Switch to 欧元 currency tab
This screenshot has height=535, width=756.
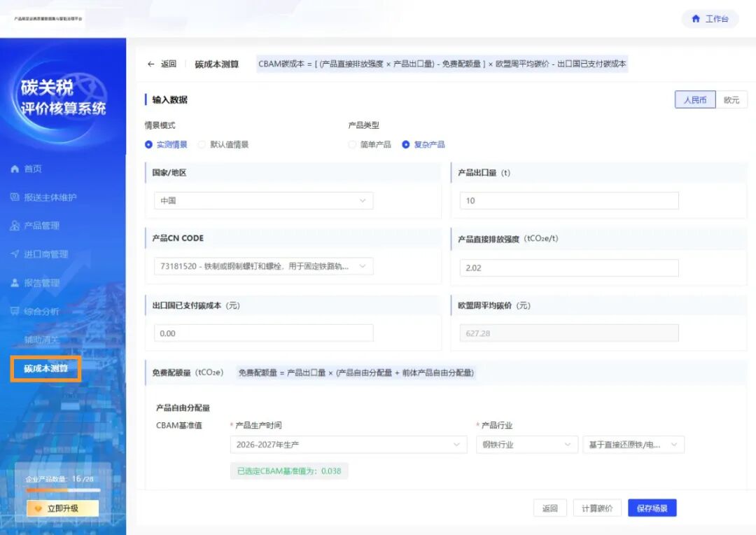coord(731,99)
